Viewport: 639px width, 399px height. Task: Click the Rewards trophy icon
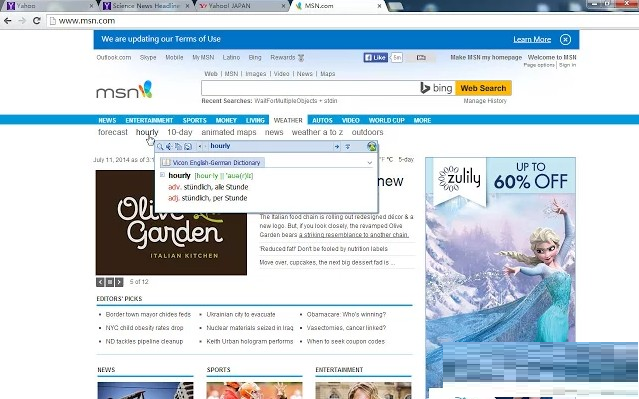tap(301, 58)
